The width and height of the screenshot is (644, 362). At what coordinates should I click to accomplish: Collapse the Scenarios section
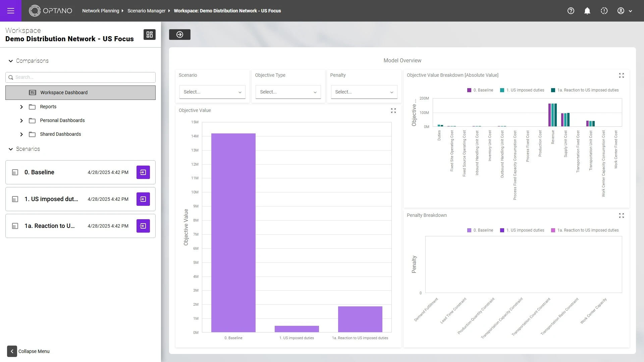pos(11,149)
